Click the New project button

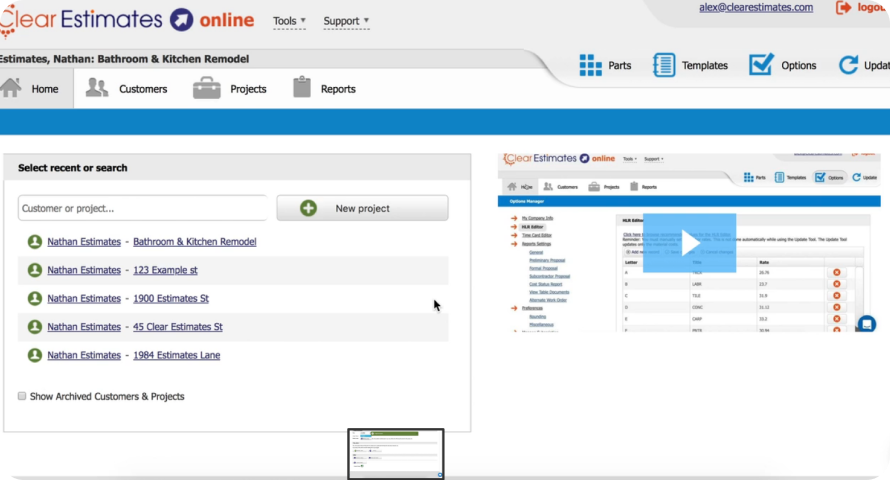point(362,208)
